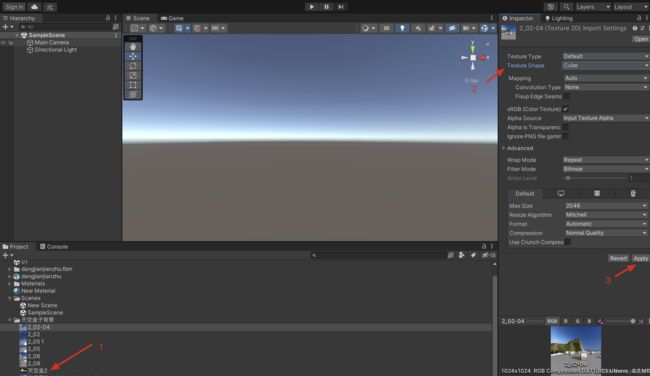Open the Unity version control icon beside cloud
The image size is (650, 376).
coord(50,7)
